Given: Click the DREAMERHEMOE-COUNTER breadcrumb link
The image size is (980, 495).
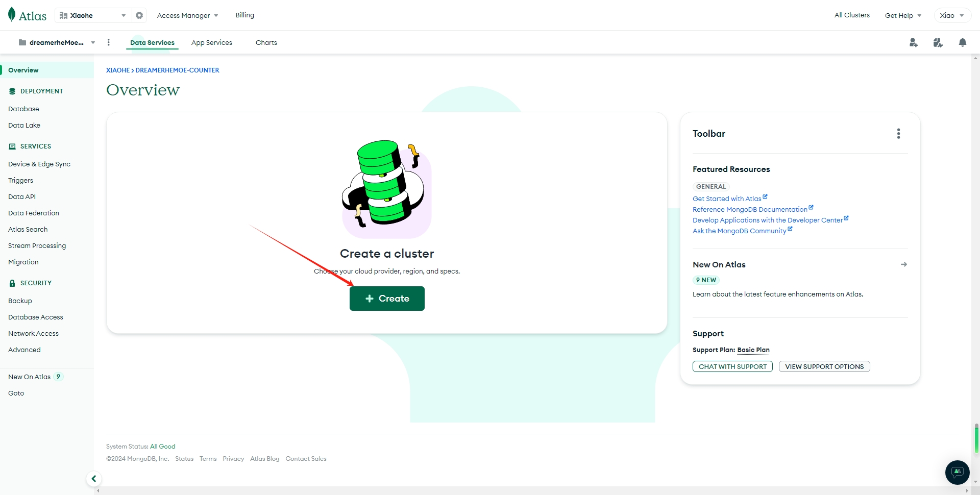Looking at the screenshot, I should [x=177, y=70].
